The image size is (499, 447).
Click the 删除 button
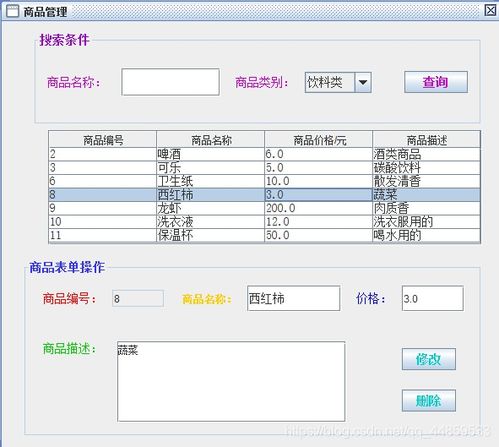429,400
